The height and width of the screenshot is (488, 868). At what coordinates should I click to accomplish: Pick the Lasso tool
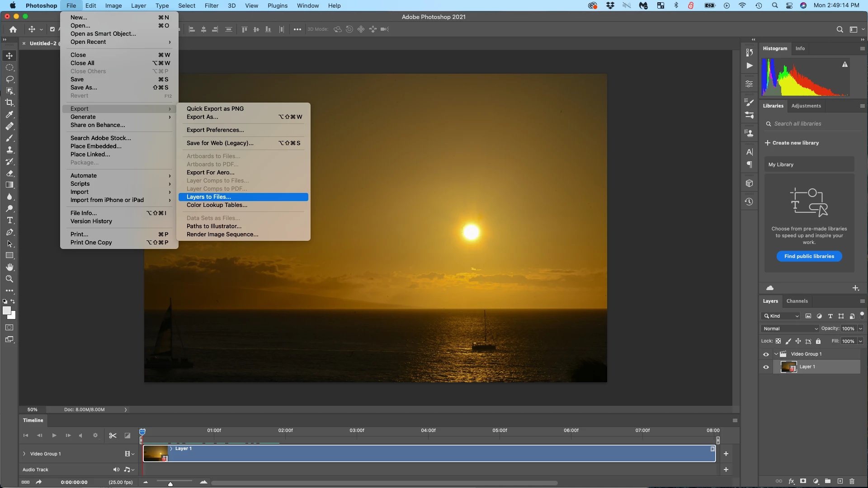point(9,79)
